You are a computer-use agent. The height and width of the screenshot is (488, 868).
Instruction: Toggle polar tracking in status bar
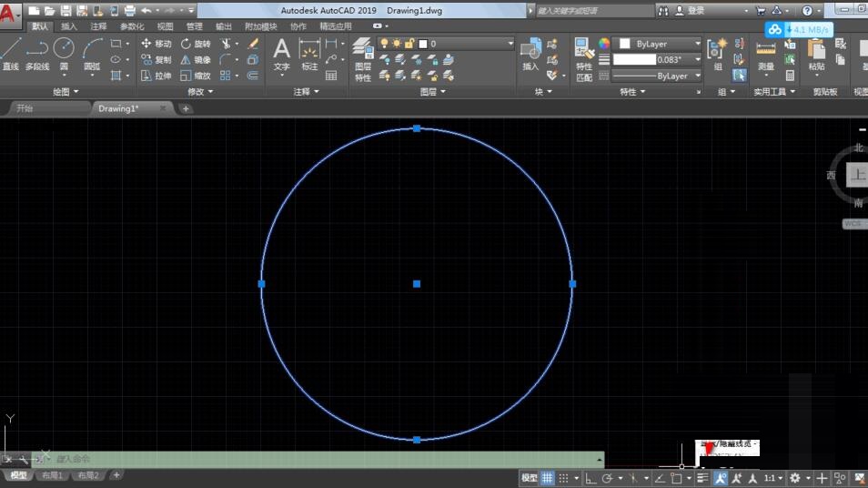(x=607, y=477)
